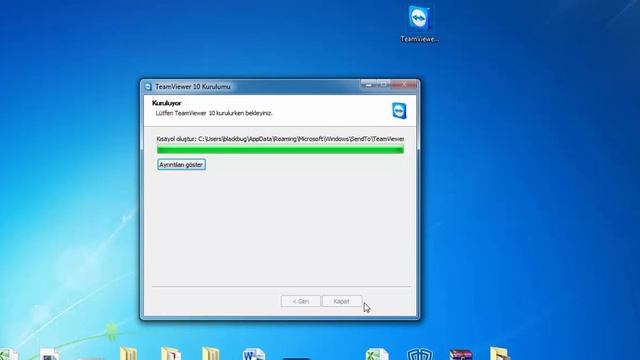Minimize the TeamViewer 10 Kurulumu window
Screen dimensions: 640x360
369,84
